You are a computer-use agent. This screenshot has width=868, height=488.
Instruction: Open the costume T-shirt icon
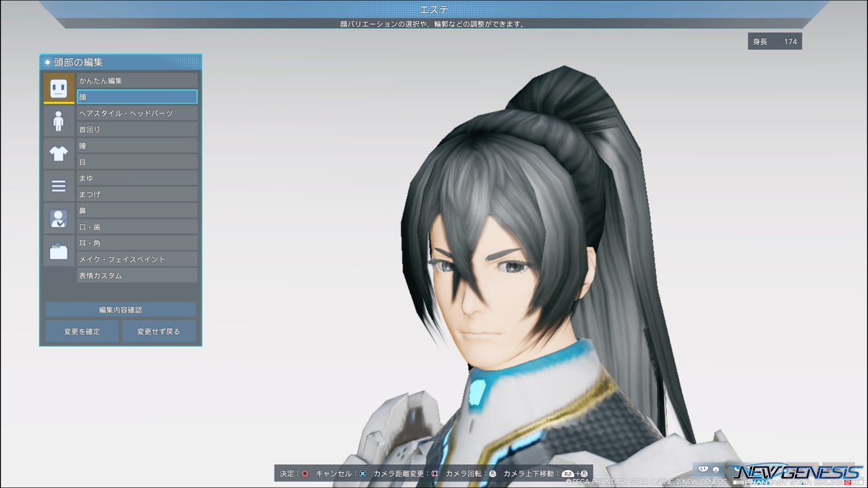[x=59, y=153]
